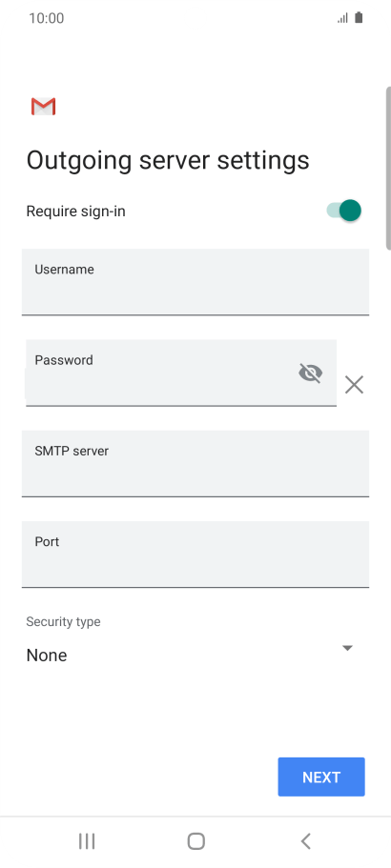Tap the 10:00 clock in status bar
Viewport: 391px width, 868px height.
click(47, 18)
